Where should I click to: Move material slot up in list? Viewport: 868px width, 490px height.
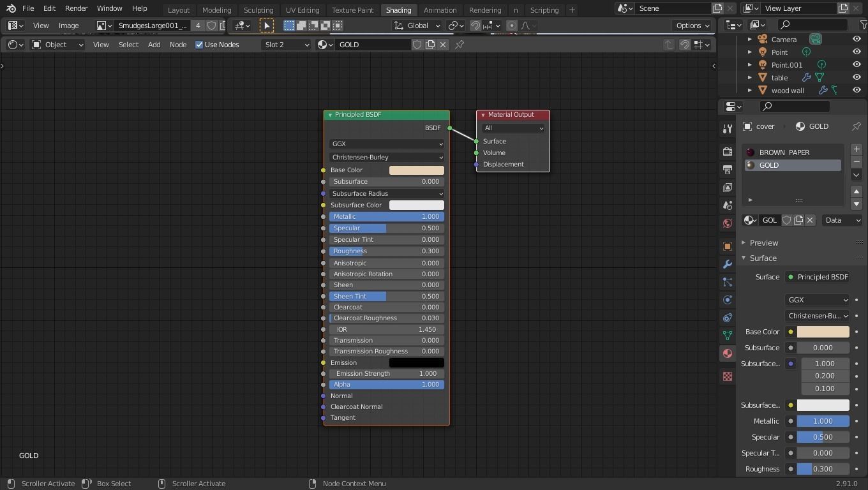pyautogui.click(x=857, y=191)
